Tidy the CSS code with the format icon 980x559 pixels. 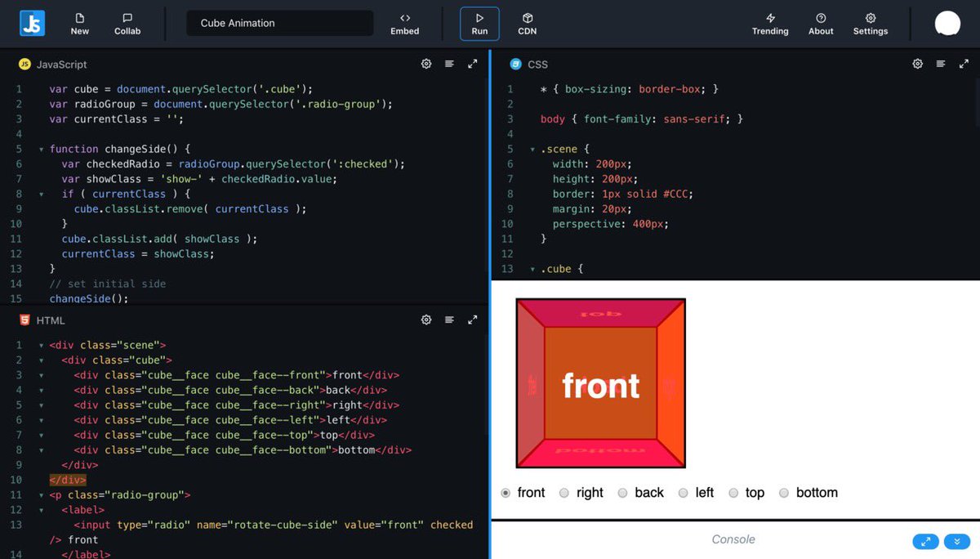pos(940,63)
